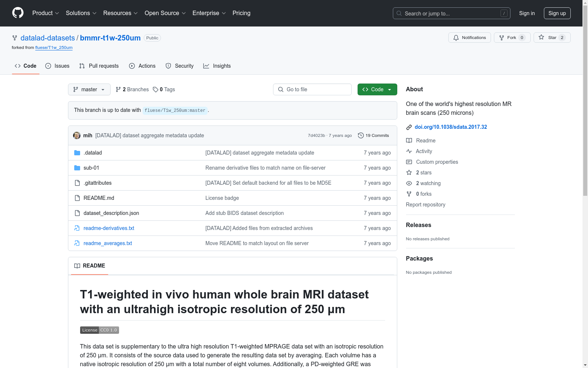Click the commit history clock icon
The image size is (588, 368).
[x=361, y=135]
